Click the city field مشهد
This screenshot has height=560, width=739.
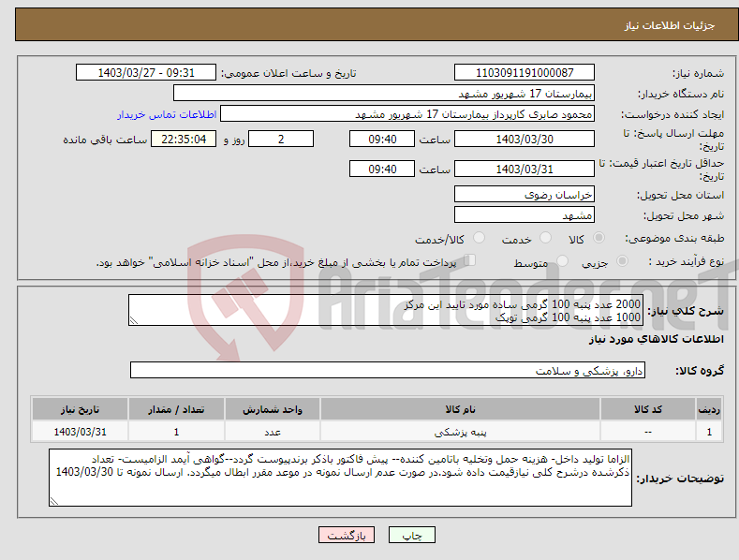[x=525, y=215]
